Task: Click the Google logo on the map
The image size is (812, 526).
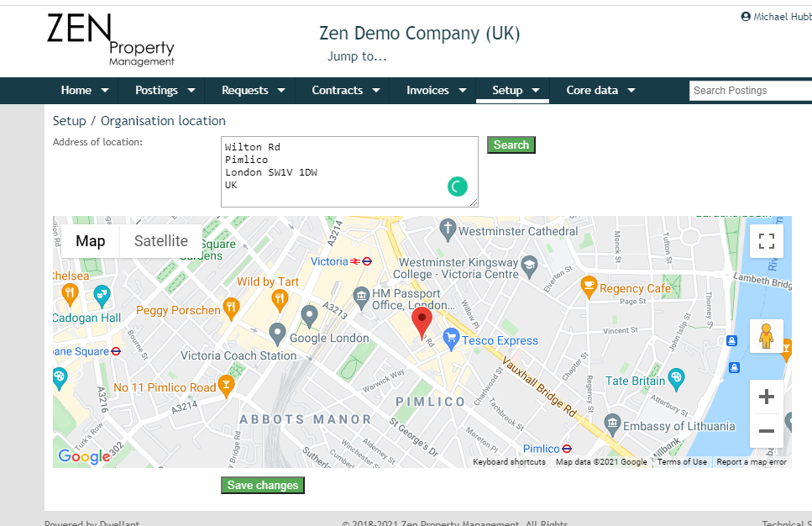Action: pos(81,455)
